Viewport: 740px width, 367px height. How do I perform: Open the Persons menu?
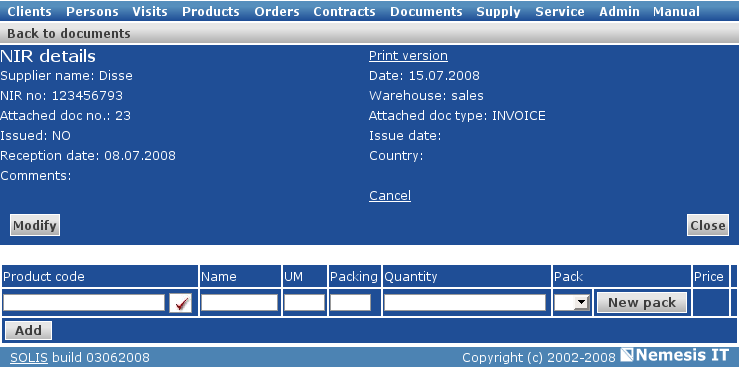click(92, 12)
